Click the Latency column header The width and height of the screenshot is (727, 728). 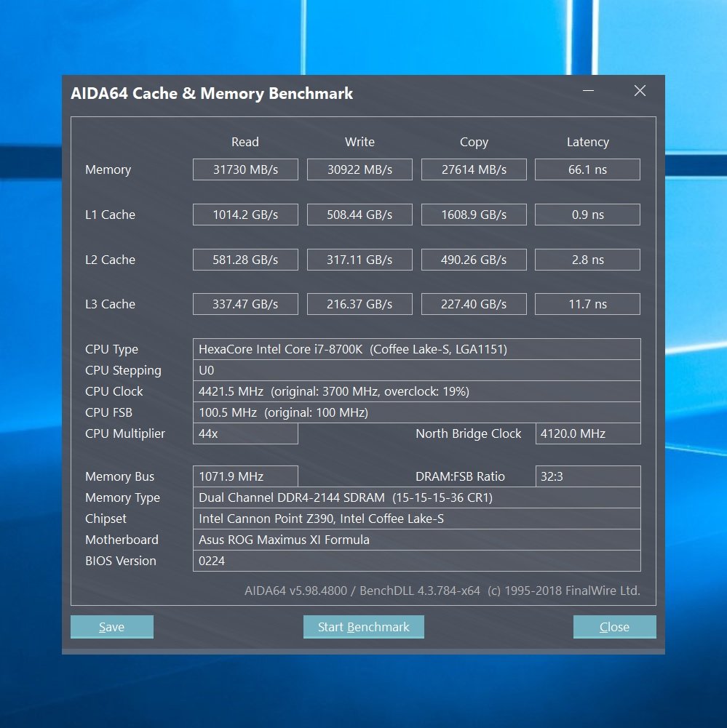tap(587, 142)
